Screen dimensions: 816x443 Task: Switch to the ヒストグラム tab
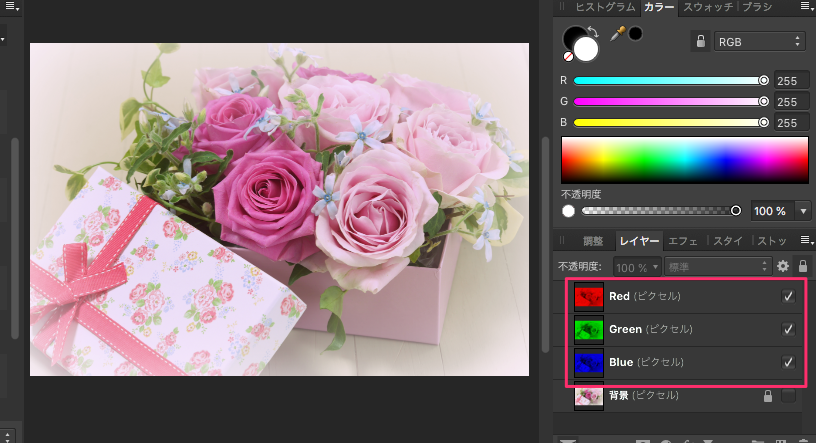point(603,7)
